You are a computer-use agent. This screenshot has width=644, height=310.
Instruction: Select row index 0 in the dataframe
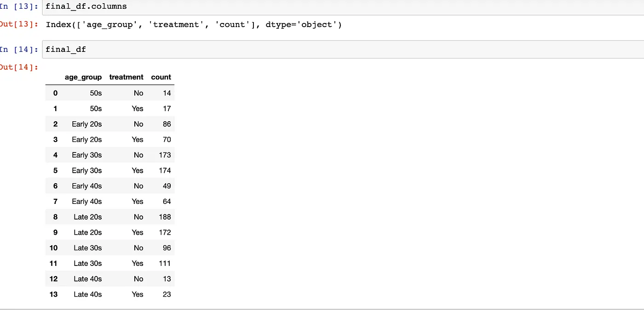(x=55, y=93)
